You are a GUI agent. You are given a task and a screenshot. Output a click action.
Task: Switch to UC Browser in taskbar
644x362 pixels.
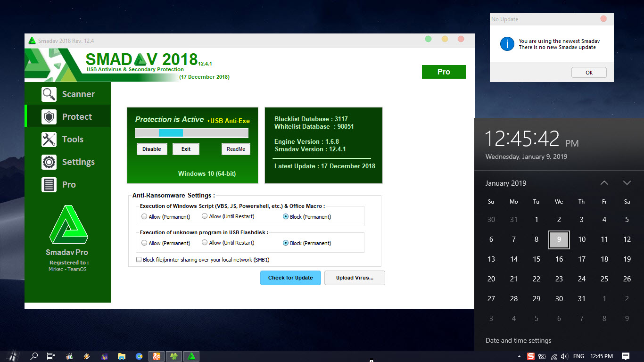coord(157,356)
